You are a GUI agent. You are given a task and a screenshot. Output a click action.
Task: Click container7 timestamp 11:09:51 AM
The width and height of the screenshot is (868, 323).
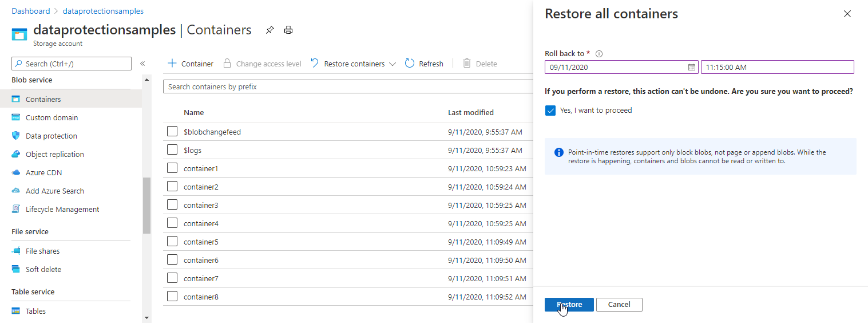(x=487, y=278)
